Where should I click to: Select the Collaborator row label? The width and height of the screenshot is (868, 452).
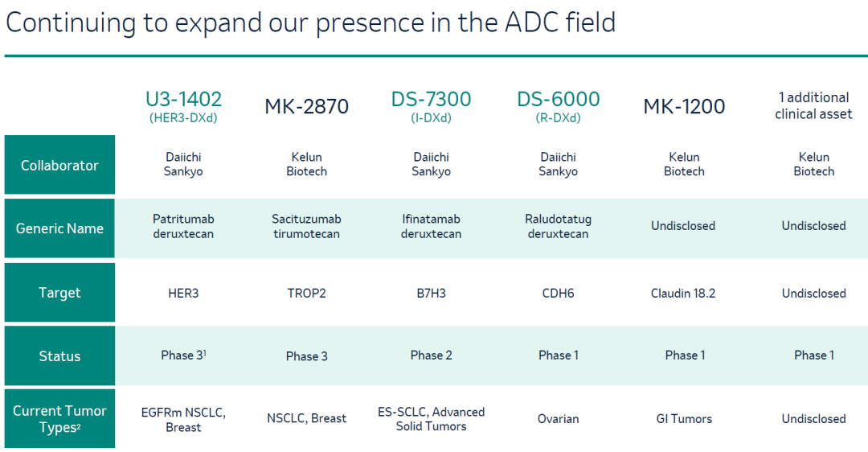[59, 166]
